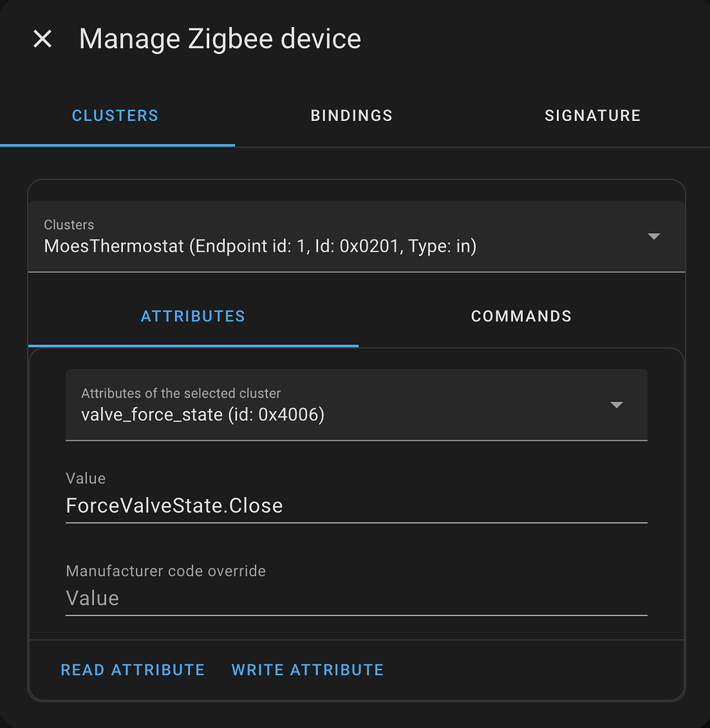Select the Clusters tab
710x728 pixels.
point(115,115)
